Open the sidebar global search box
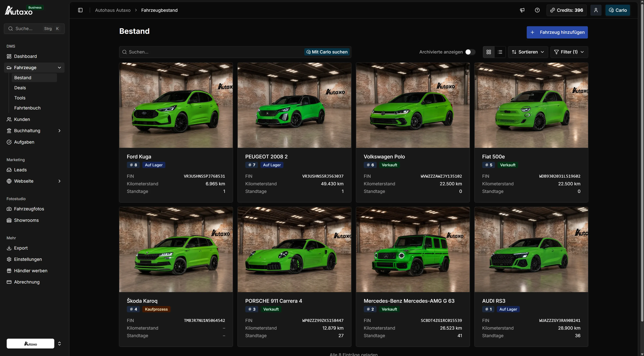Image resolution: width=644 pixels, height=356 pixels. 34,29
